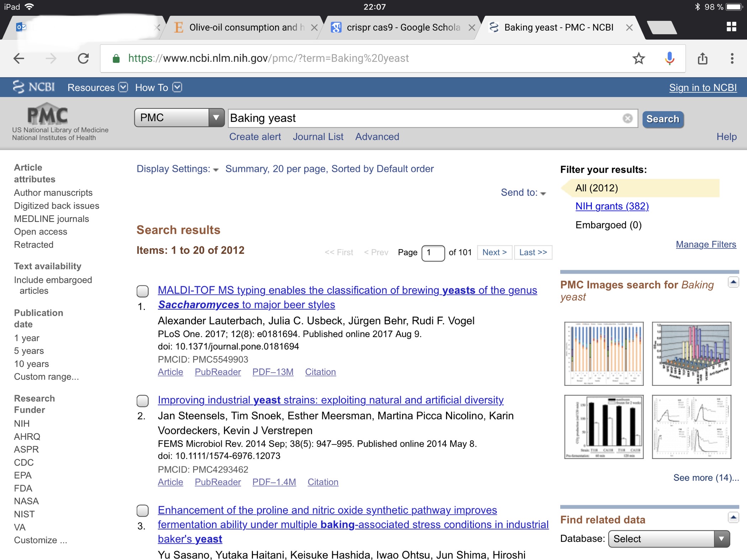Switch to the crispr cas9 Google Scholar tab

point(403,27)
